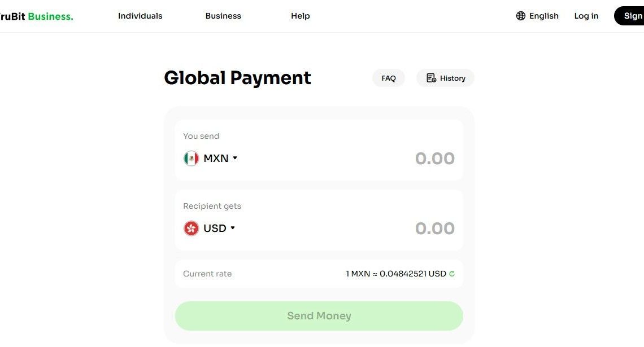644x347 pixels.
Task: Expand the USD currency dropdown arrow
Action: point(233,227)
